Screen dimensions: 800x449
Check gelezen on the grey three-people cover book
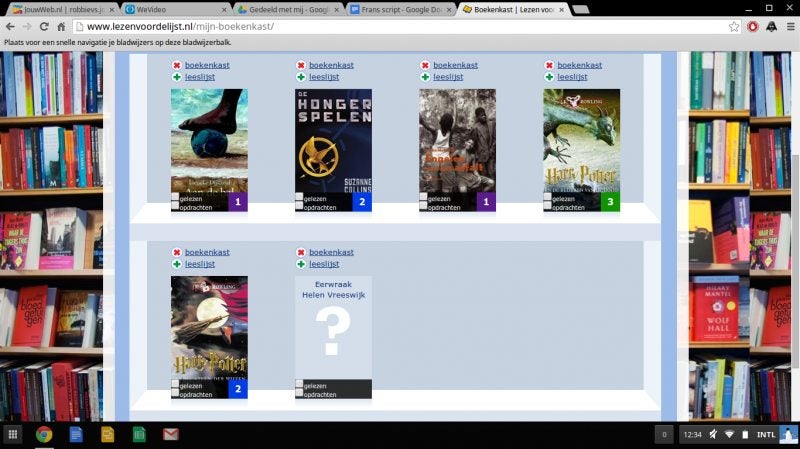423,197
